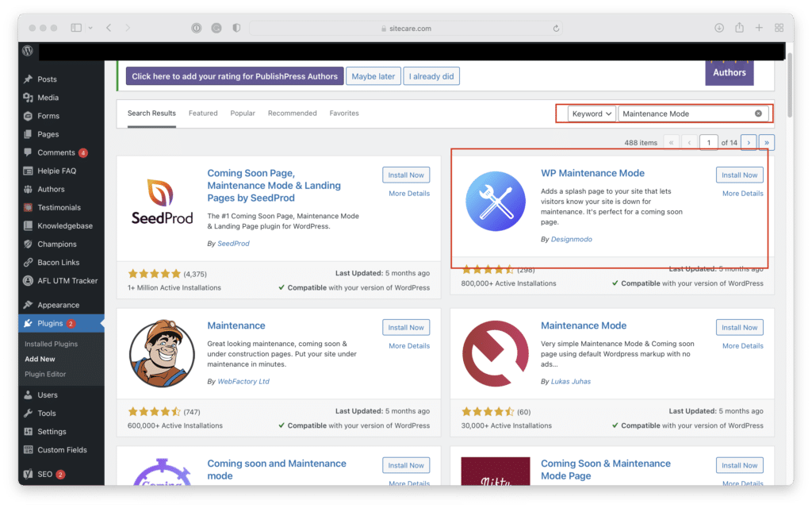Click the Media icon in sidebar

coord(28,98)
